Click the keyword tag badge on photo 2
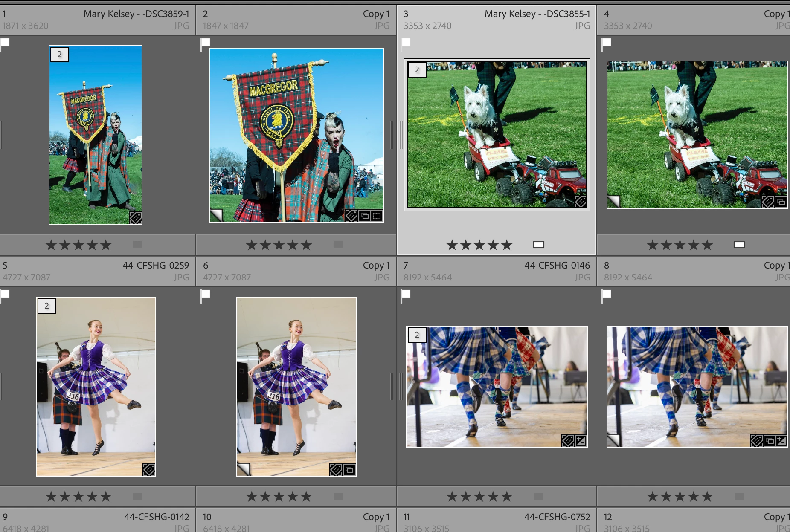Image resolution: width=790 pixels, height=532 pixels. click(351, 216)
